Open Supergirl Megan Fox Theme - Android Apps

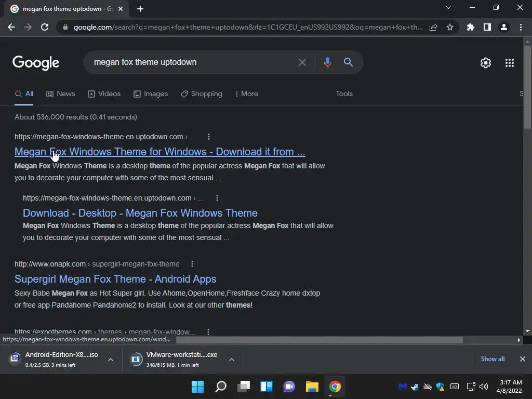(x=115, y=279)
